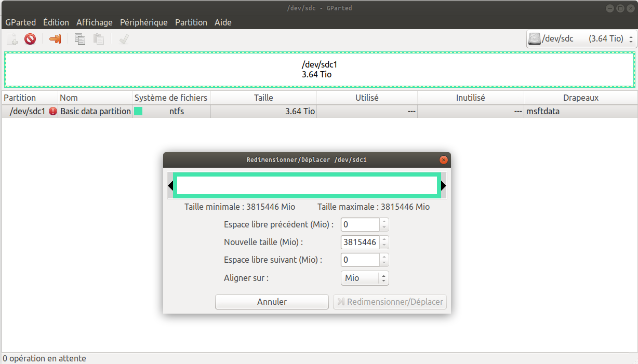This screenshot has width=638, height=364.
Task: Open the Affichage menu
Action: 94,22
